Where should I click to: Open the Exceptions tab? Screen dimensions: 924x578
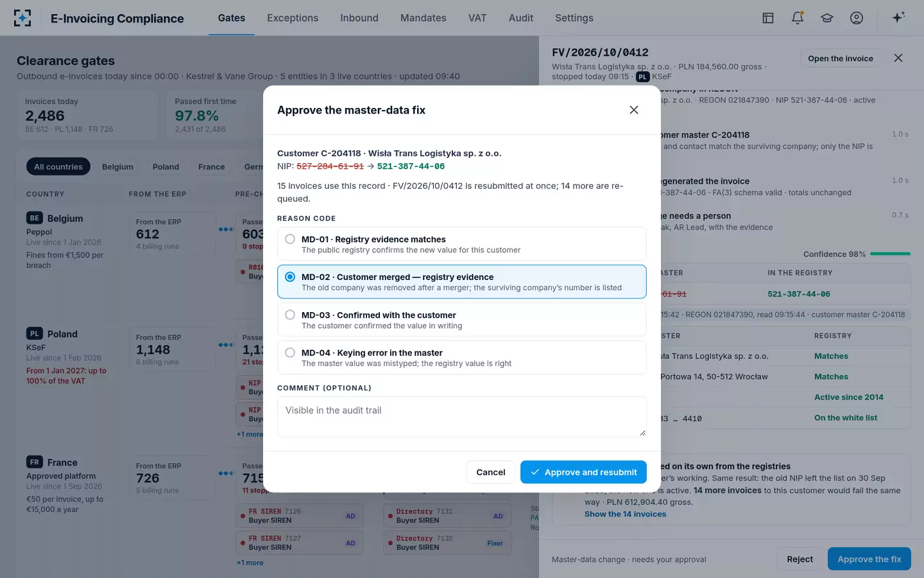click(293, 18)
